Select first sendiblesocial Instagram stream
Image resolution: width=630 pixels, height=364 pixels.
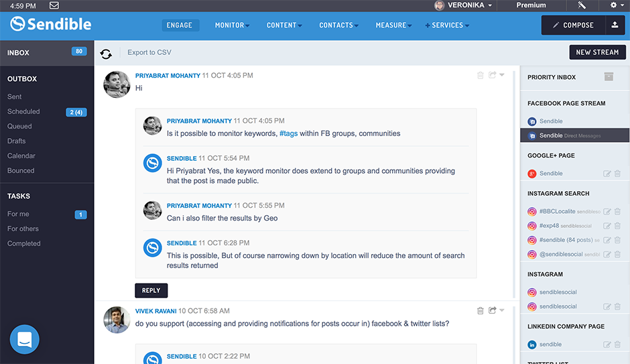[558, 292]
